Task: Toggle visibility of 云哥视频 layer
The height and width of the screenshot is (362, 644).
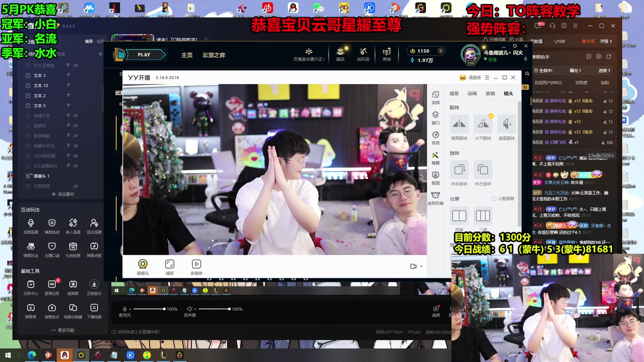Action: [x=76, y=186]
